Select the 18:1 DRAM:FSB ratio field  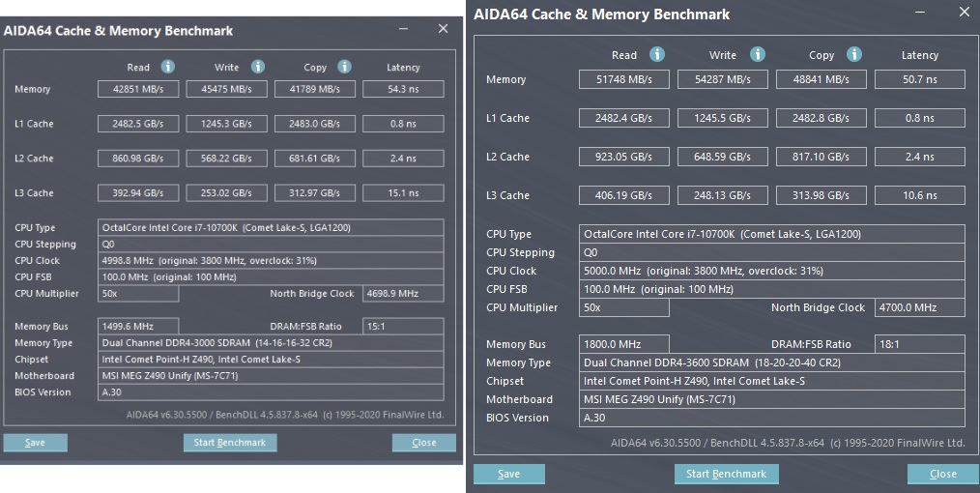(x=919, y=344)
